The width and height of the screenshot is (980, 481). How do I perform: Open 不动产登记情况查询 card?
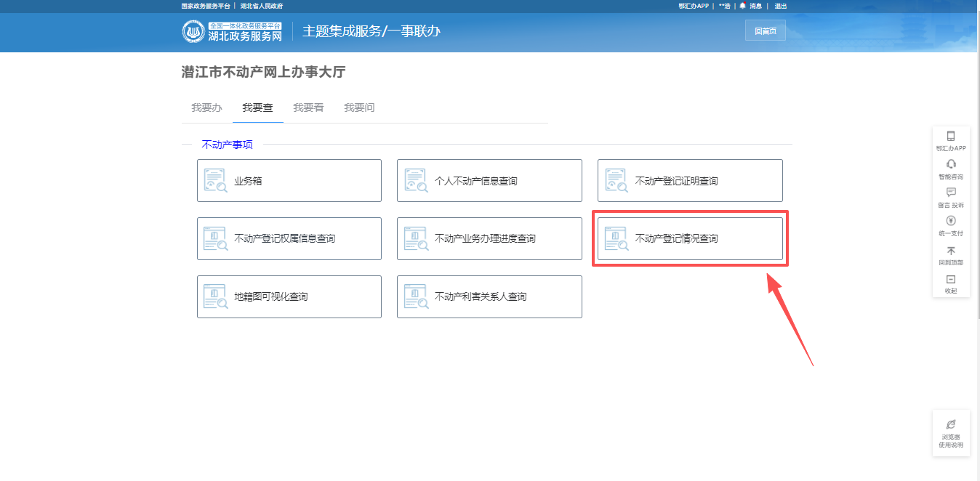coord(690,238)
